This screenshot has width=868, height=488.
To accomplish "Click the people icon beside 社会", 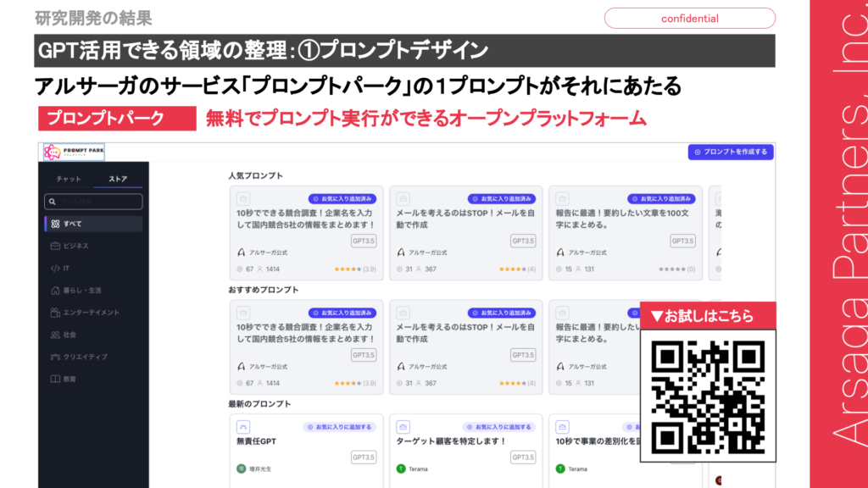I will pyautogui.click(x=55, y=335).
